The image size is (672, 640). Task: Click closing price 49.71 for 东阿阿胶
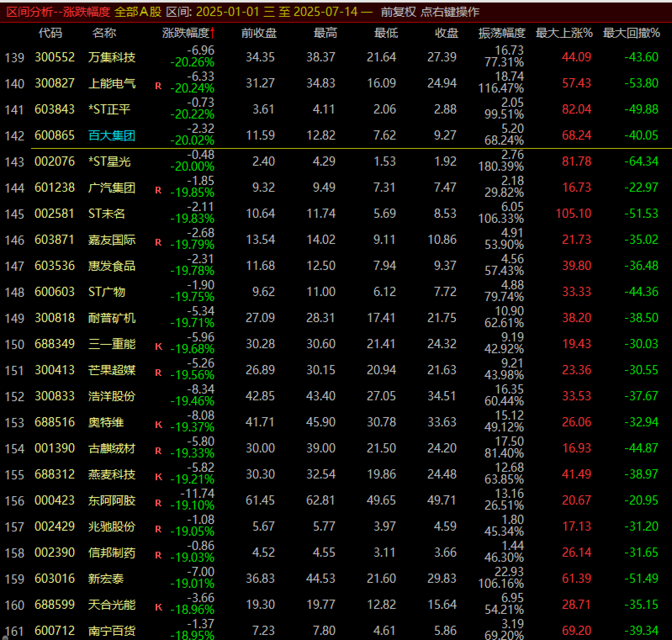[x=442, y=500]
